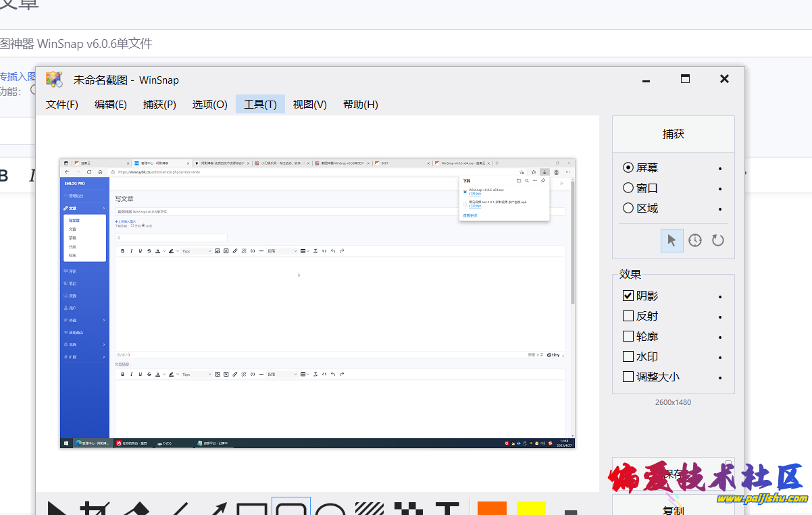This screenshot has width=812, height=515.
Task: Click the repeat last capture icon
Action: coord(717,240)
